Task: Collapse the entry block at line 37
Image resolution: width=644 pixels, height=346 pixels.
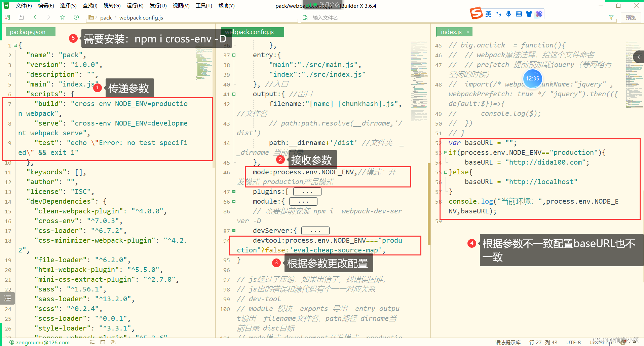Action: tap(234, 55)
